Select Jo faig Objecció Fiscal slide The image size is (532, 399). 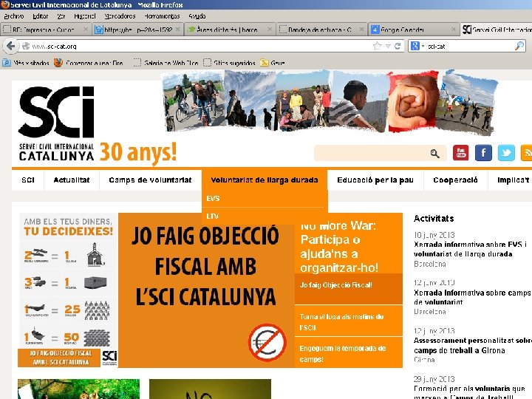point(349,289)
